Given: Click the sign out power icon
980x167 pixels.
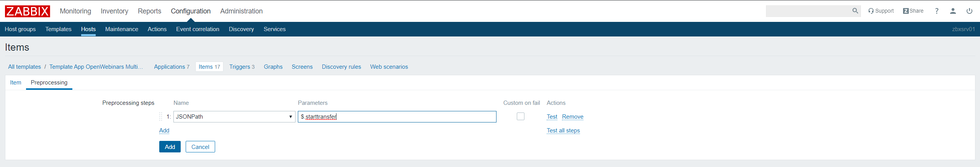Looking at the screenshot, I should click(969, 11).
